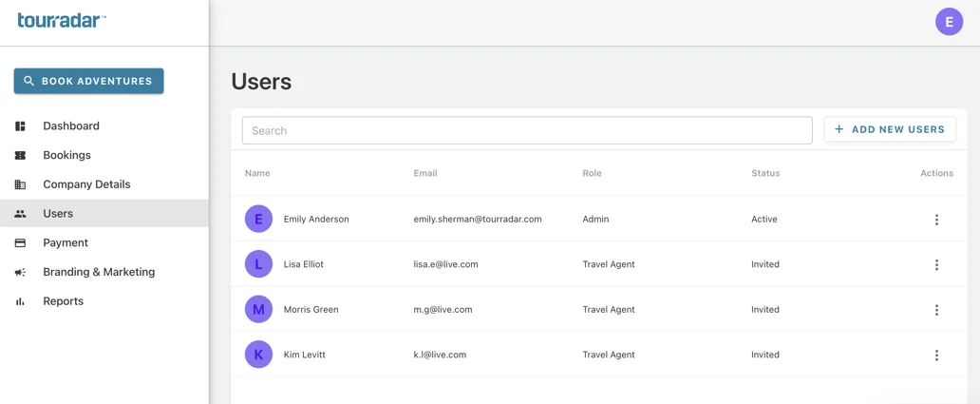The image size is (980, 404).
Task: Click Add New Users button
Action: tap(890, 129)
